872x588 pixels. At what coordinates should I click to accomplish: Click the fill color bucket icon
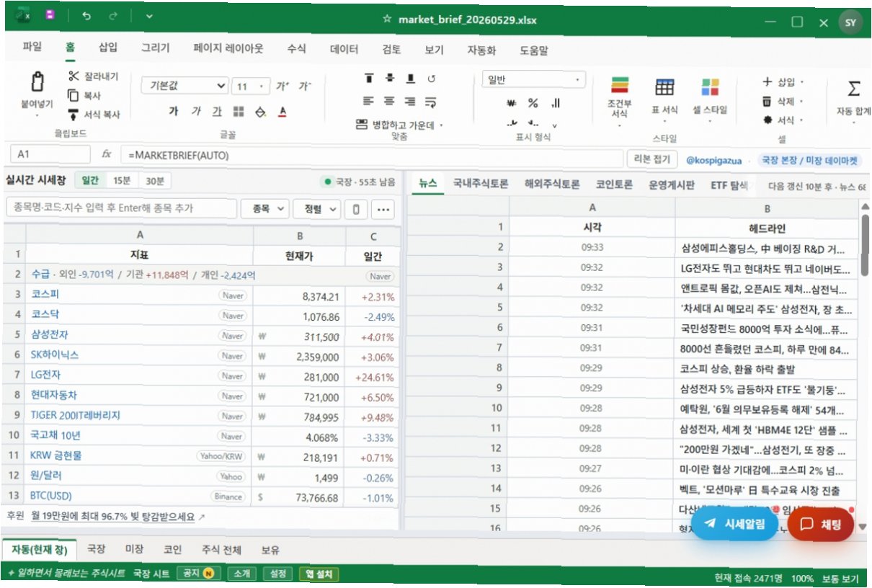pyautogui.click(x=261, y=112)
